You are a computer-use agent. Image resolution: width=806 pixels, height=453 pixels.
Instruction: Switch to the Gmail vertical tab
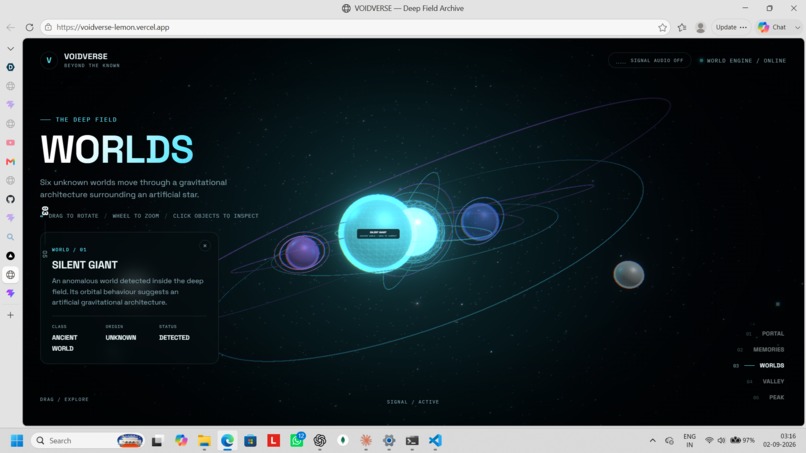click(x=10, y=161)
